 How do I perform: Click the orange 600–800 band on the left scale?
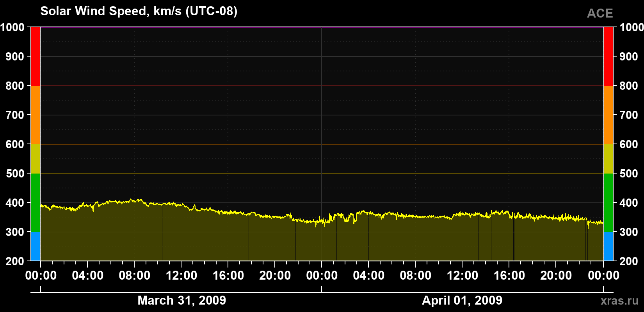point(36,115)
